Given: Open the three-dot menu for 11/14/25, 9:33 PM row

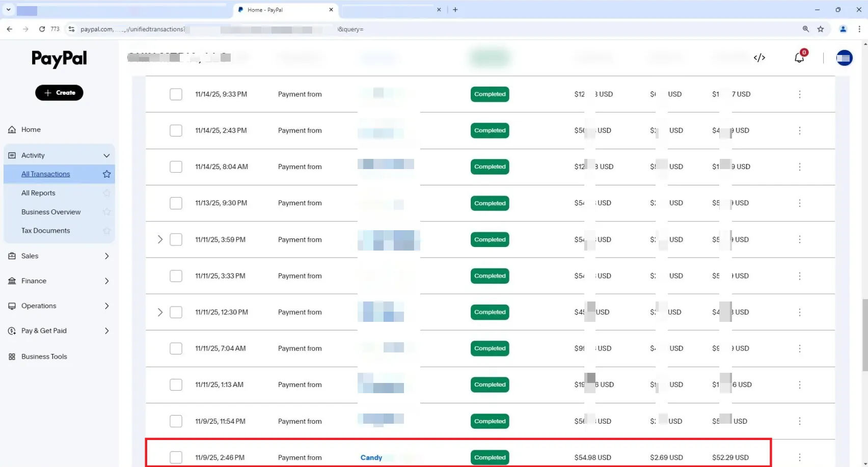Looking at the screenshot, I should click(x=799, y=94).
